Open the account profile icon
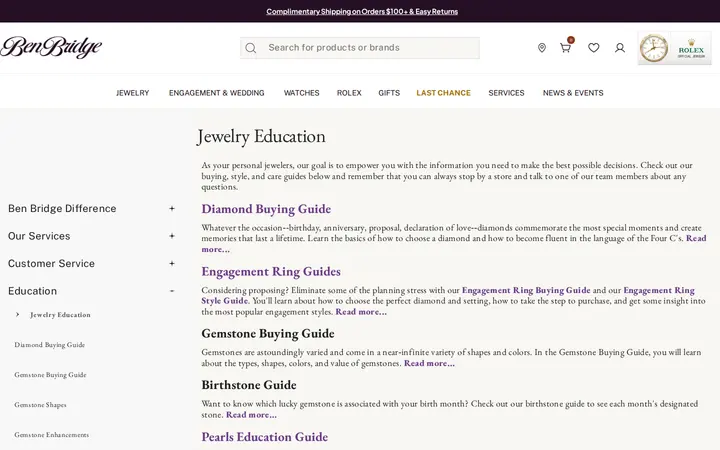720x450 pixels. 620,48
